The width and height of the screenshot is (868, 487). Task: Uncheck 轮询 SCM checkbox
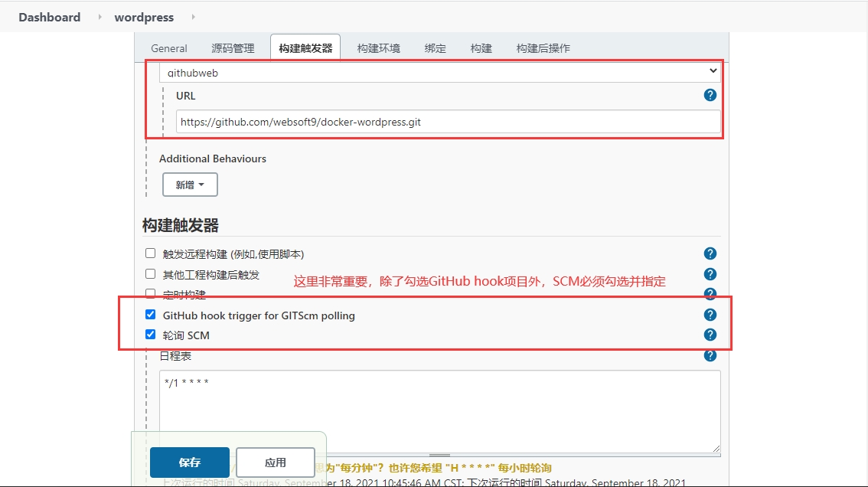click(x=150, y=335)
